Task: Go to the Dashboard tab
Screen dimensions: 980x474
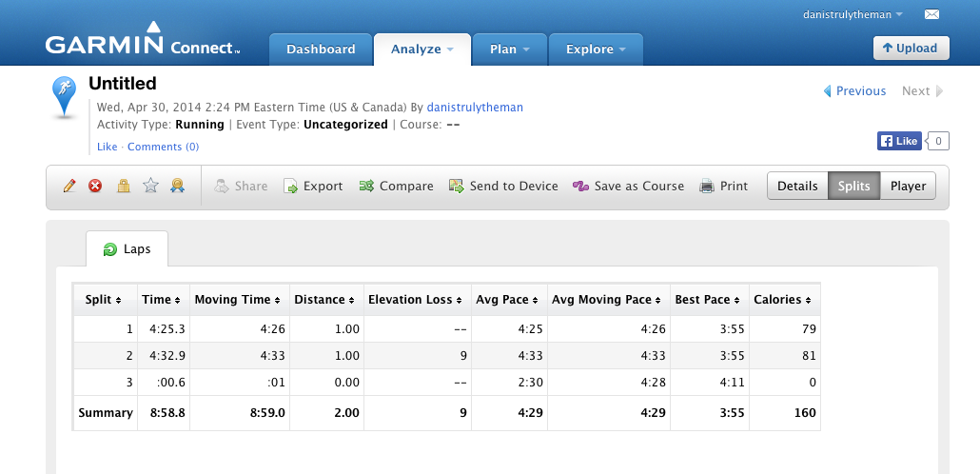Action: [321, 49]
